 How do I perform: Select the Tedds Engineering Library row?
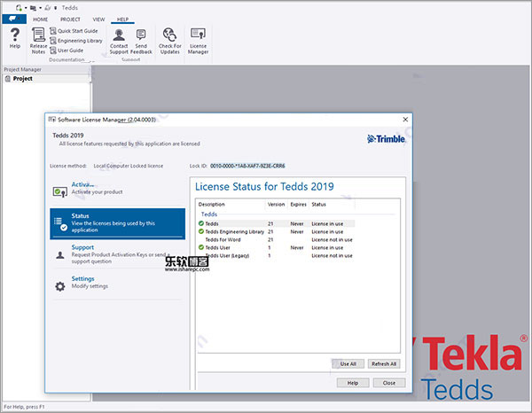pos(276,232)
